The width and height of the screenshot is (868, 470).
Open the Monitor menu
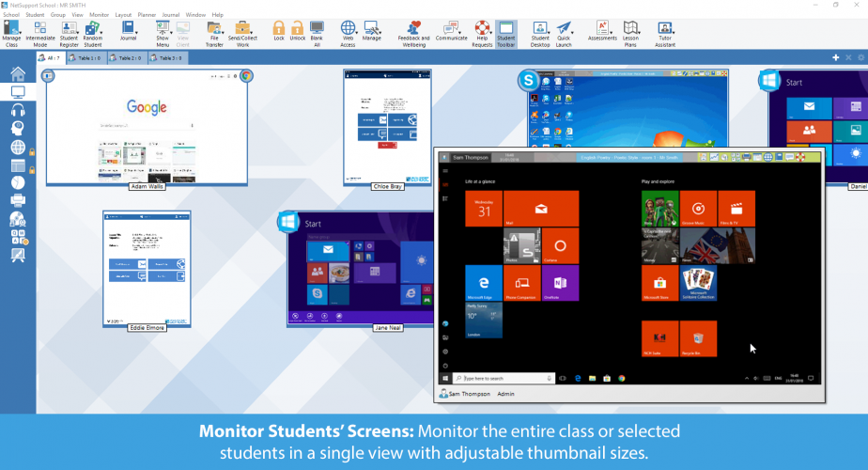tap(99, 15)
